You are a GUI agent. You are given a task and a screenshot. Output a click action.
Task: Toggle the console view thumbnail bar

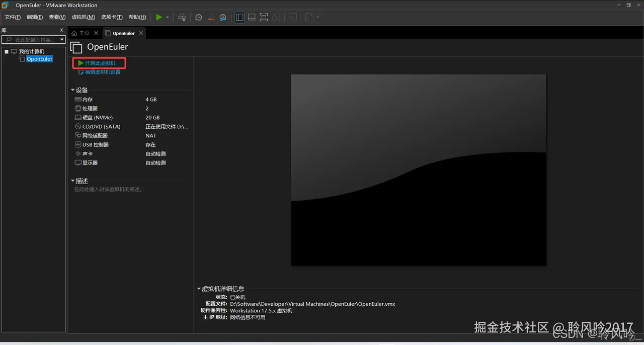pyautogui.click(x=252, y=17)
